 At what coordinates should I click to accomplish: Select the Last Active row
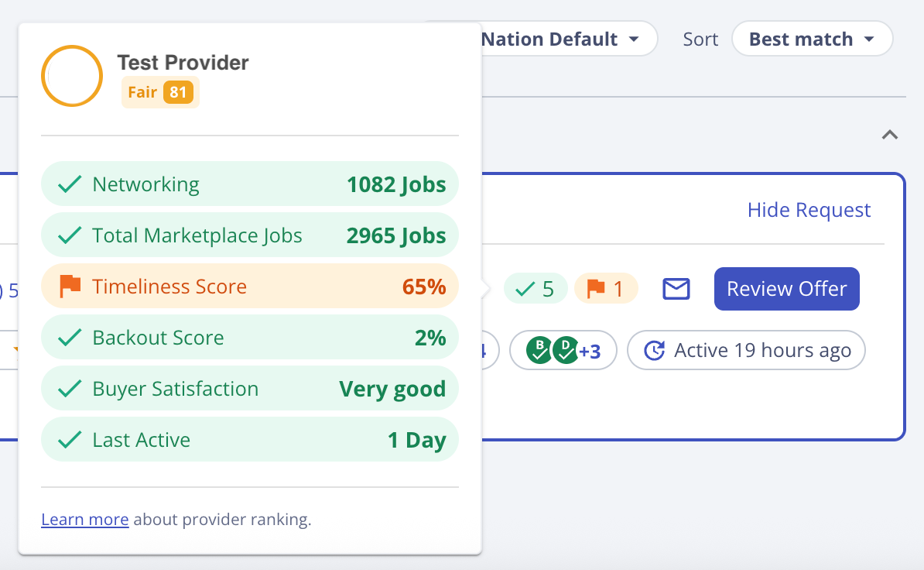[x=249, y=440]
